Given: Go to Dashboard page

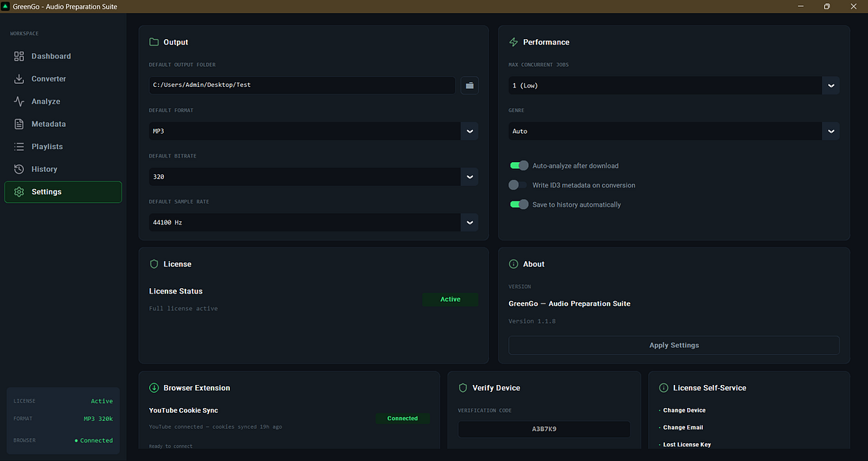Looking at the screenshot, I should 63,56.
